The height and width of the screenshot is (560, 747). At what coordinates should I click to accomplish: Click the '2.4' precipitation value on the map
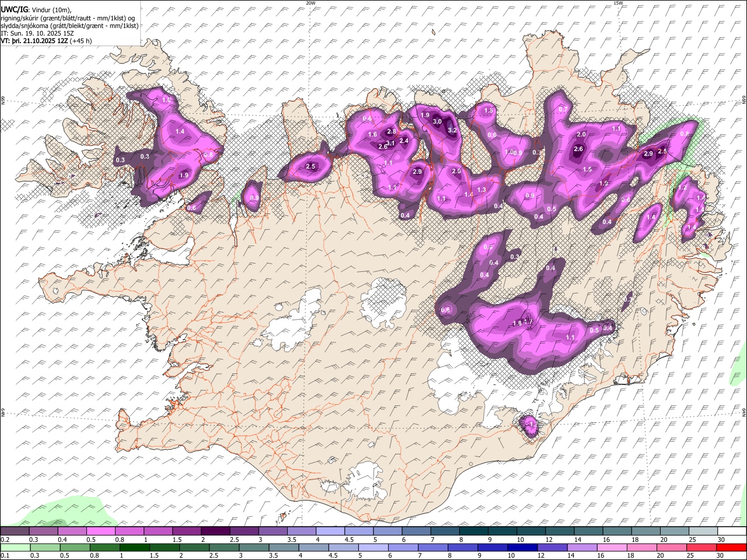pyautogui.click(x=403, y=141)
